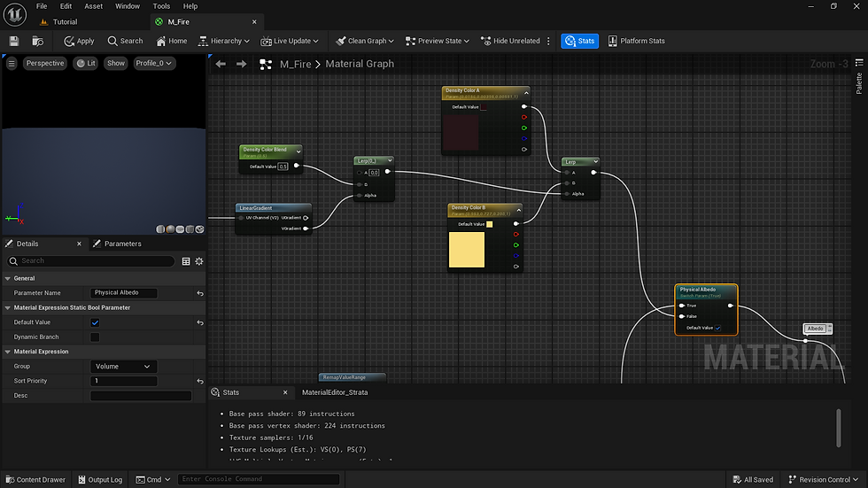Image resolution: width=868 pixels, height=488 pixels.
Task: Uncheck the Default Value checkbox in Details
Action: pyautogui.click(x=95, y=322)
